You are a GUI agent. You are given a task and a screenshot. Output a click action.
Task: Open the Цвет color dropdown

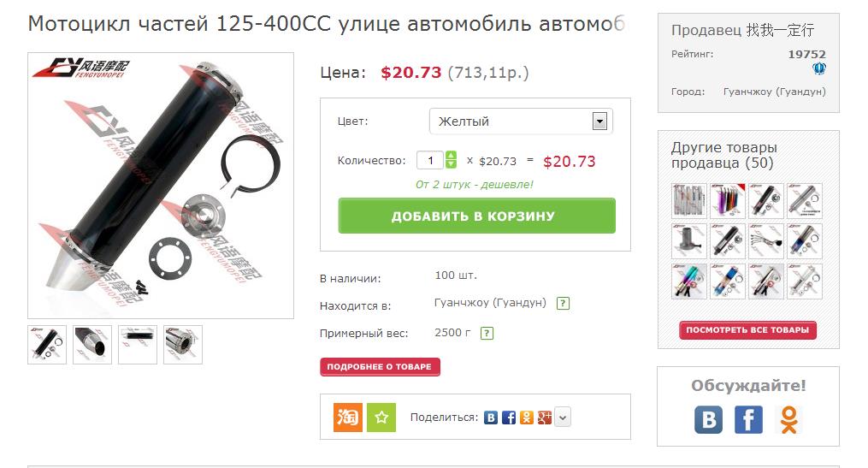click(x=521, y=121)
